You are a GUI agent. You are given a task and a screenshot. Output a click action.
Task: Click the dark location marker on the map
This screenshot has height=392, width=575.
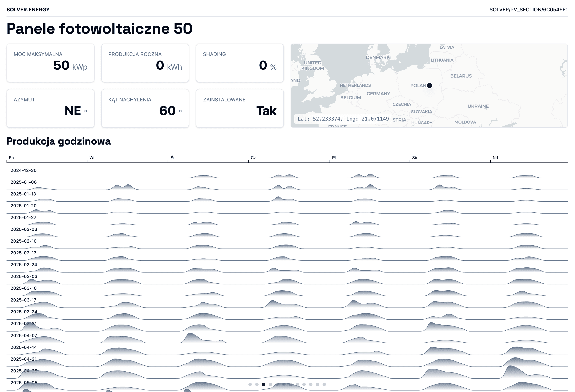(x=430, y=86)
